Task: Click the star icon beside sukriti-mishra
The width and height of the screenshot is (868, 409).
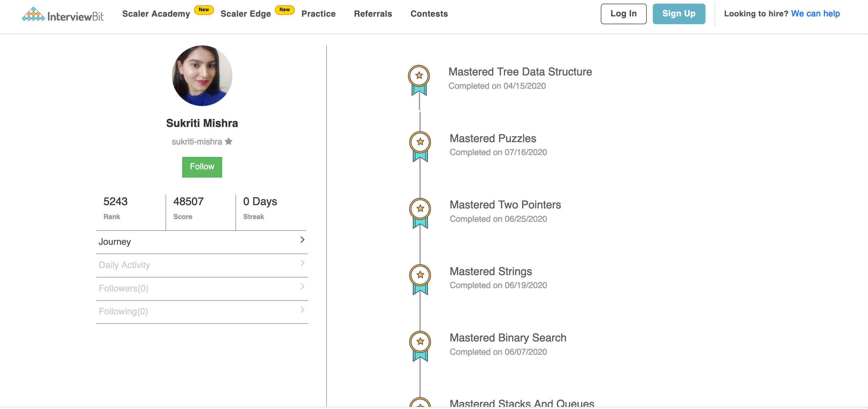Action: click(229, 141)
